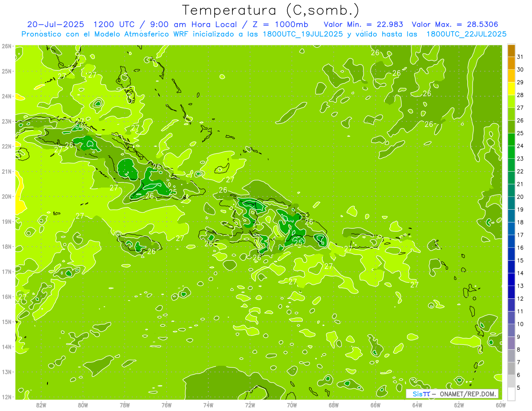Click the 26N latitude axis label
Image resolution: width=532 pixels, height=411 pixels.
[x=6, y=46]
